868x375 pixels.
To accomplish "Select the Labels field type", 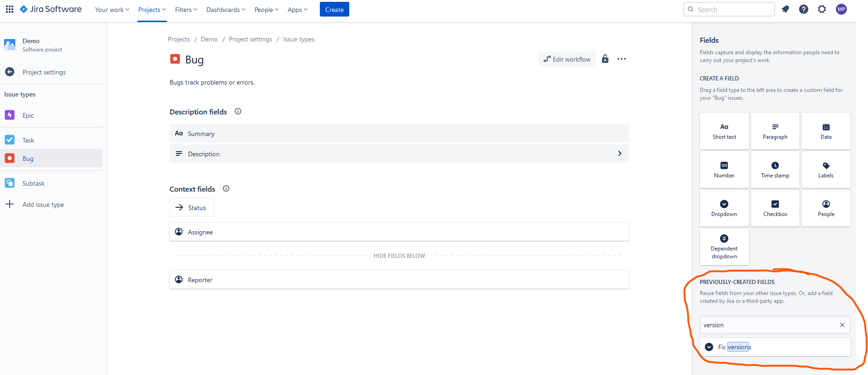I will coord(826,170).
